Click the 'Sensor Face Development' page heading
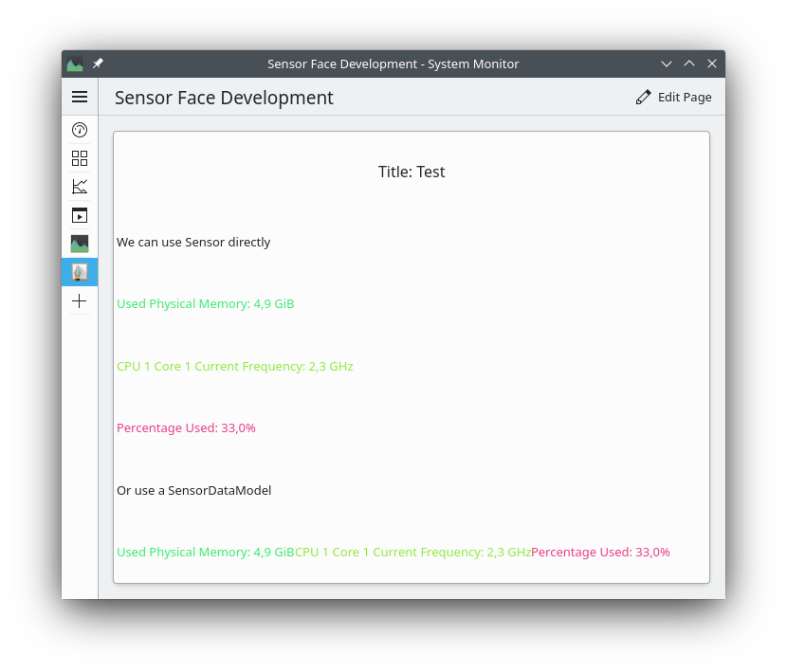The height and width of the screenshot is (672, 787). pyautogui.click(x=224, y=98)
